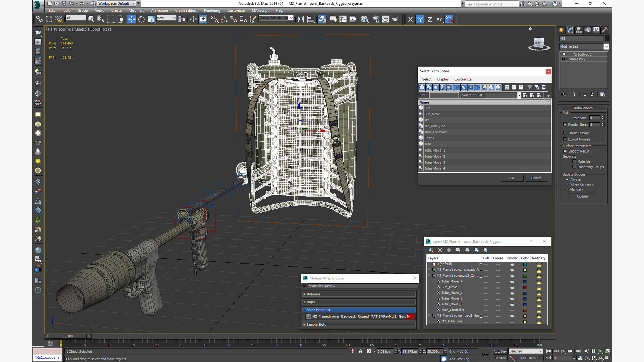Enable Separate by Materials checkbox
The height and width of the screenshot is (362, 644).
(574, 161)
